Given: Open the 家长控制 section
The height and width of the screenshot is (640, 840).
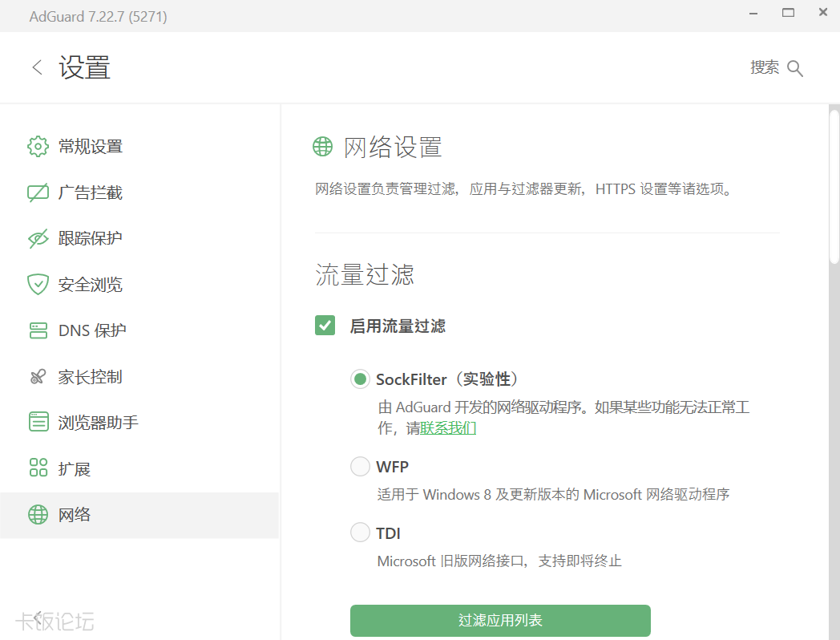Looking at the screenshot, I should (139, 377).
